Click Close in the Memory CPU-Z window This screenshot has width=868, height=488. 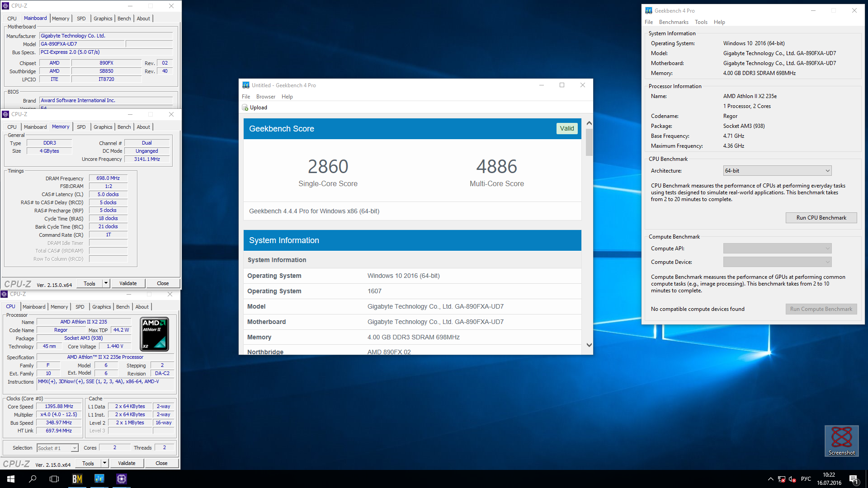pyautogui.click(x=163, y=283)
